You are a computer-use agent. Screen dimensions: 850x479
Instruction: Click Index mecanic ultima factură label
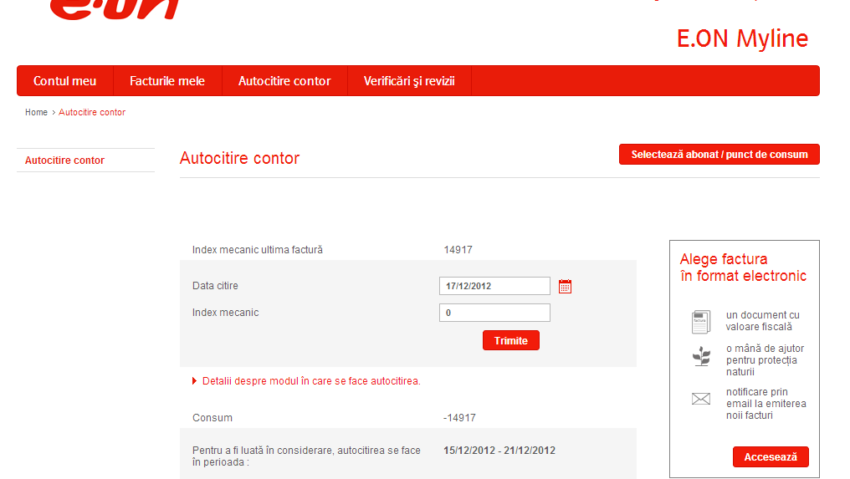tap(257, 250)
